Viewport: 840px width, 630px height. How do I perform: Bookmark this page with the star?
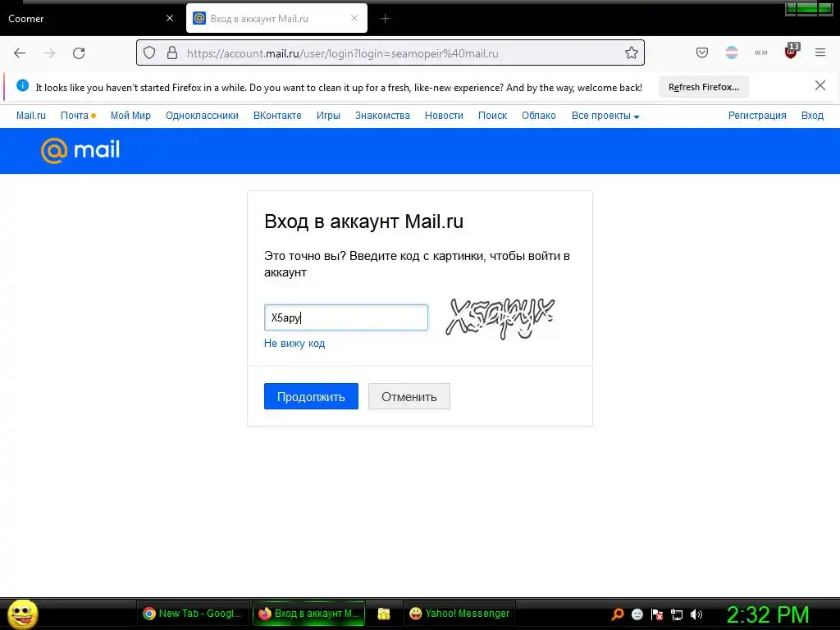coord(632,52)
